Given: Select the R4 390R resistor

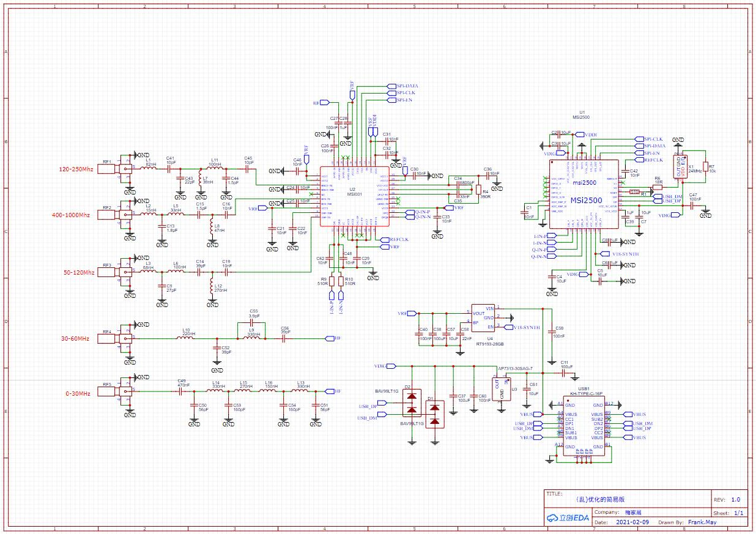Looking at the screenshot, I should click(x=478, y=190).
